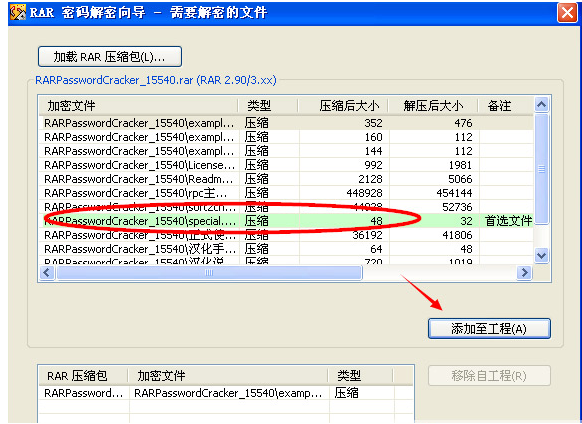Screen dimensions: 582x424
Task: Click the file list scroll up arrow
Action: (x=542, y=105)
